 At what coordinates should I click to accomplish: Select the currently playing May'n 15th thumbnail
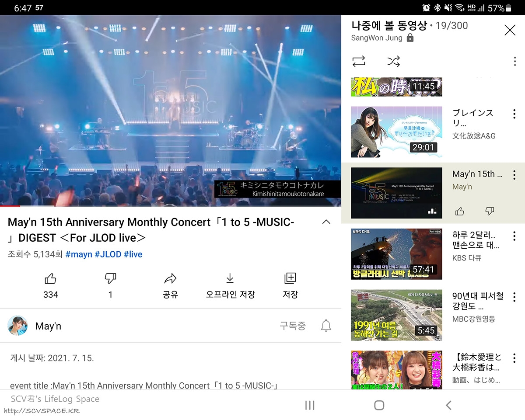point(397,193)
